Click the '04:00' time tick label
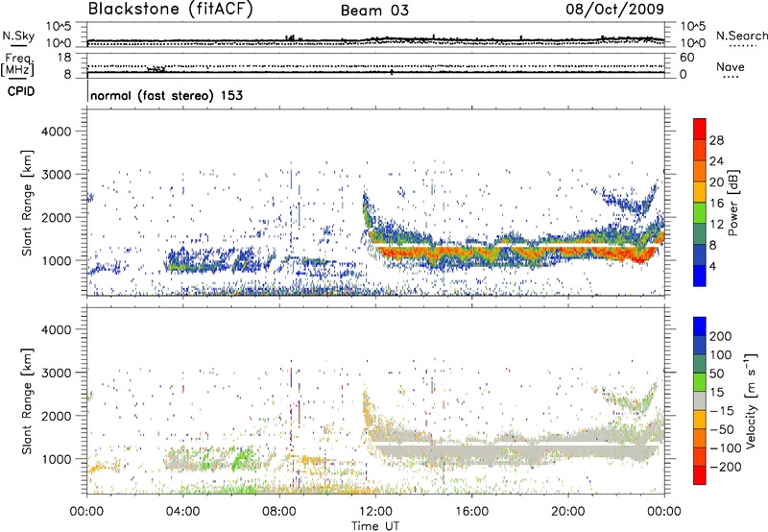The image size is (768, 532). (x=182, y=512)
